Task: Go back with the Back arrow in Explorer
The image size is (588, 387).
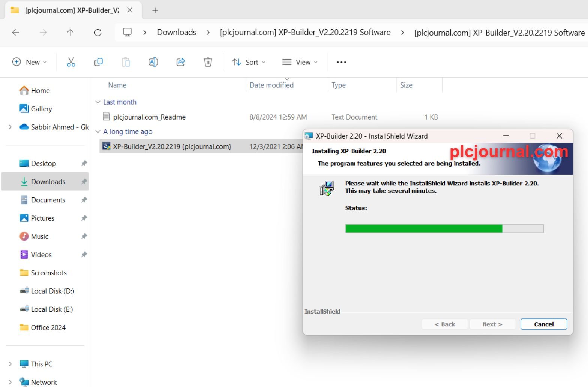Action: pos(16,33)
